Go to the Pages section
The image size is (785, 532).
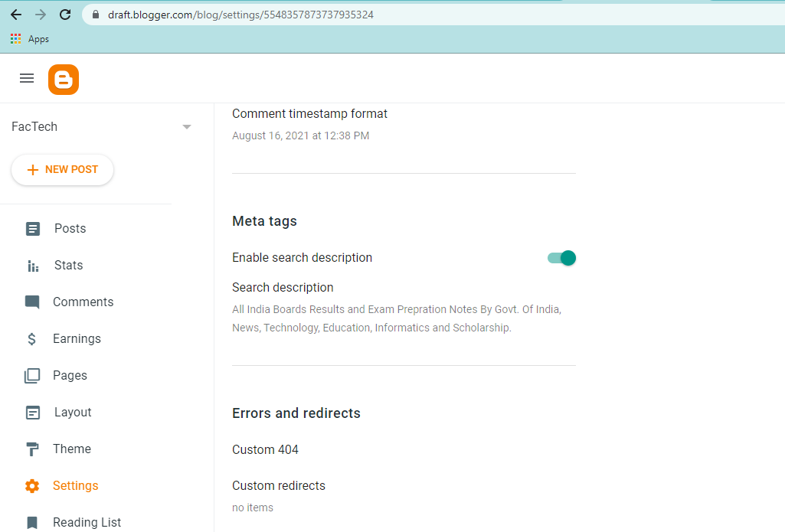pyautogui.click(x=70, y=375)
